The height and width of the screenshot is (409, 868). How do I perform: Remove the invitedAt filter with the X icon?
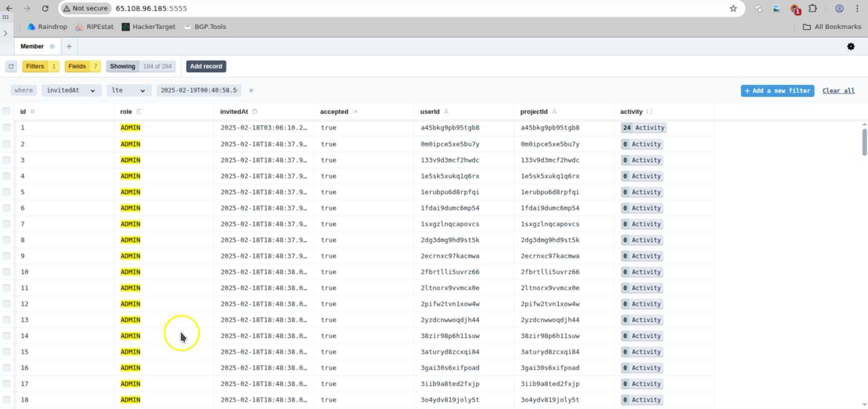[x=251, y=90]
